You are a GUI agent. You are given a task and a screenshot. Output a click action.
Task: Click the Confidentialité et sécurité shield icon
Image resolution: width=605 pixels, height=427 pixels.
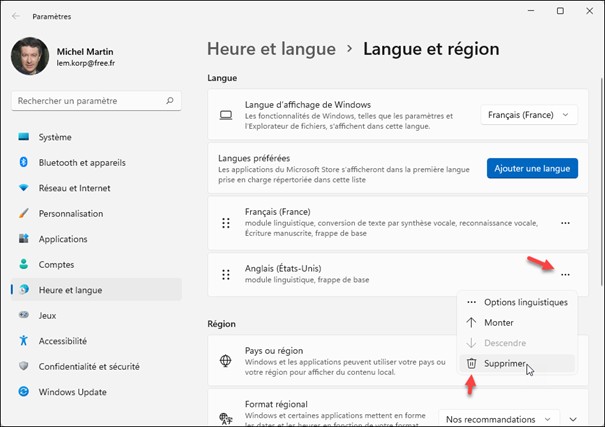pos(24,366)
